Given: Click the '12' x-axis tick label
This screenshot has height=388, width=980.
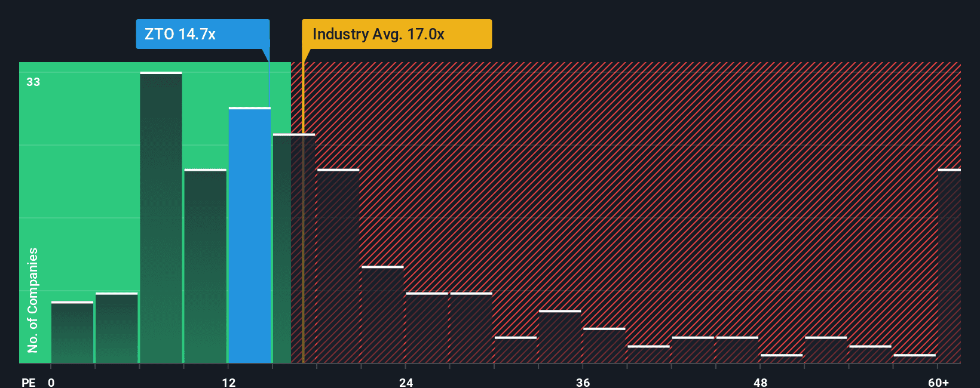Looking at the screenshot, I should 228,382.
